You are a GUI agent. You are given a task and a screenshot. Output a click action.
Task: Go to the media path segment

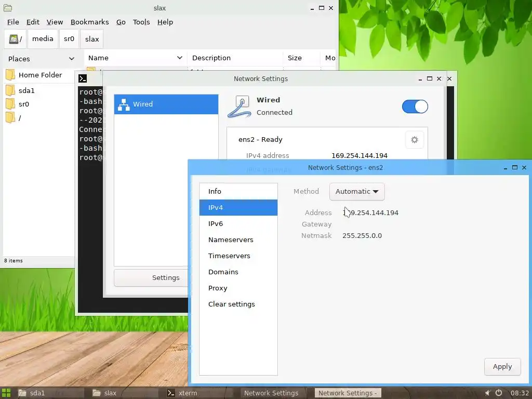43,39
